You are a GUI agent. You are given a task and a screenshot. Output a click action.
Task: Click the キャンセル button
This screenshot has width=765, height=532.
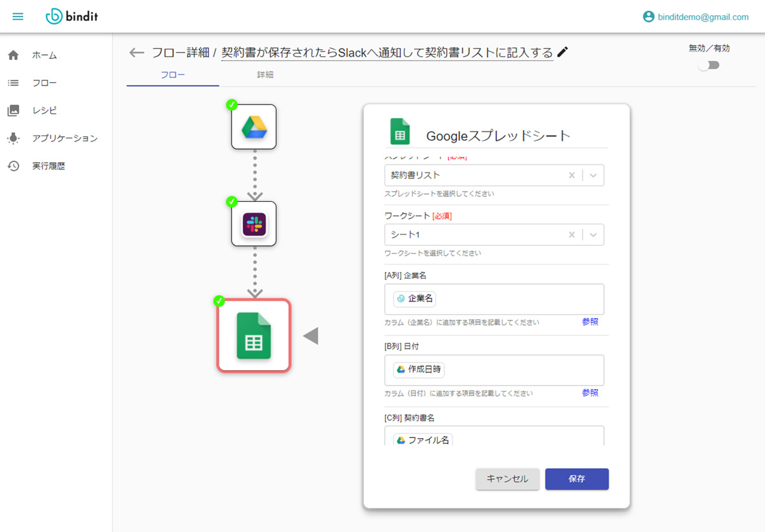click(x=507, y=479)
